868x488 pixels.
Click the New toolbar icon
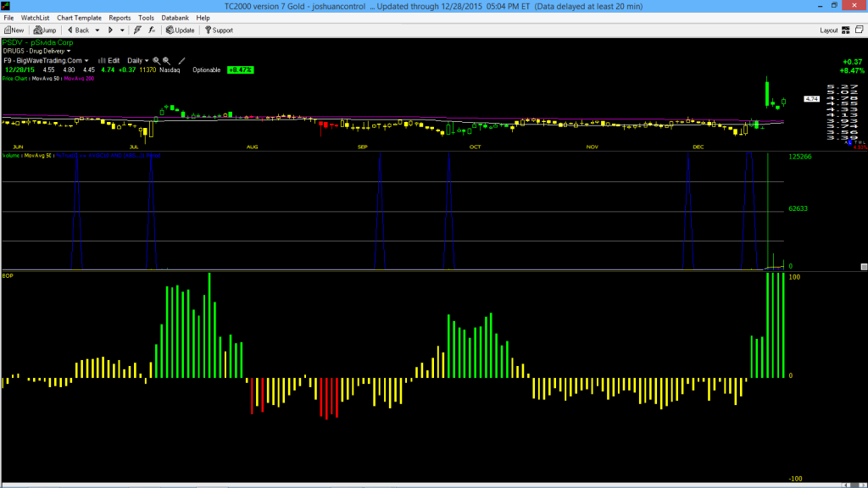point(14,30)
